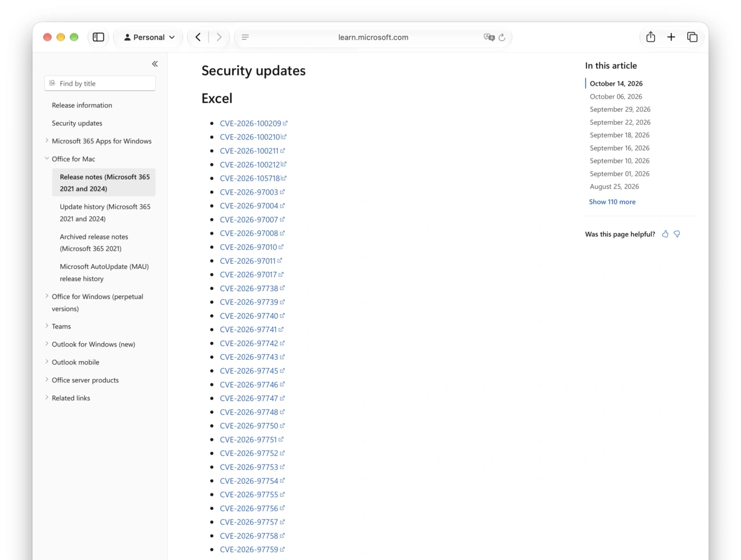
Task: Click the Find by title field
Action: coord(100,83)
